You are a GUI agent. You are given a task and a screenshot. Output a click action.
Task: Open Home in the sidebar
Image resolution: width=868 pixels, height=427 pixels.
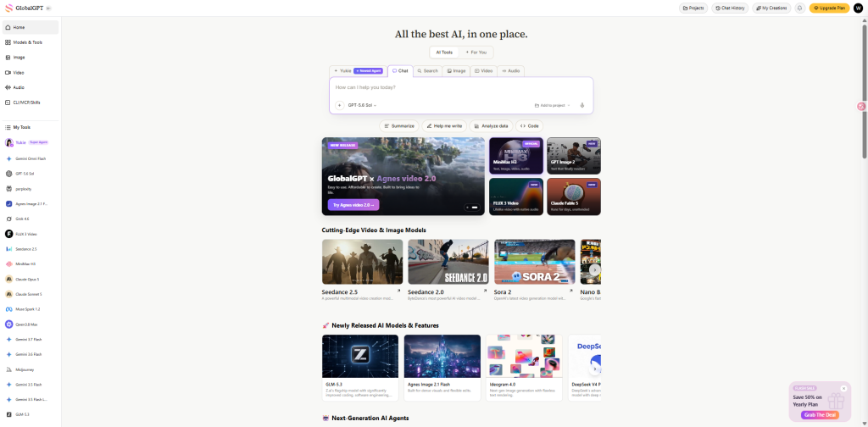pyautogui.click(x=31, y=27)
